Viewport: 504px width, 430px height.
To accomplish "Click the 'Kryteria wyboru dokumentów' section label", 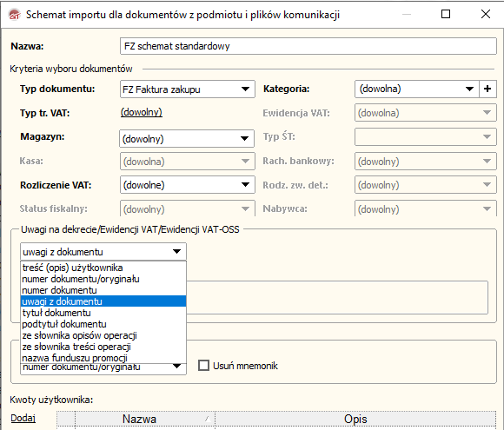I will point(71,69).
